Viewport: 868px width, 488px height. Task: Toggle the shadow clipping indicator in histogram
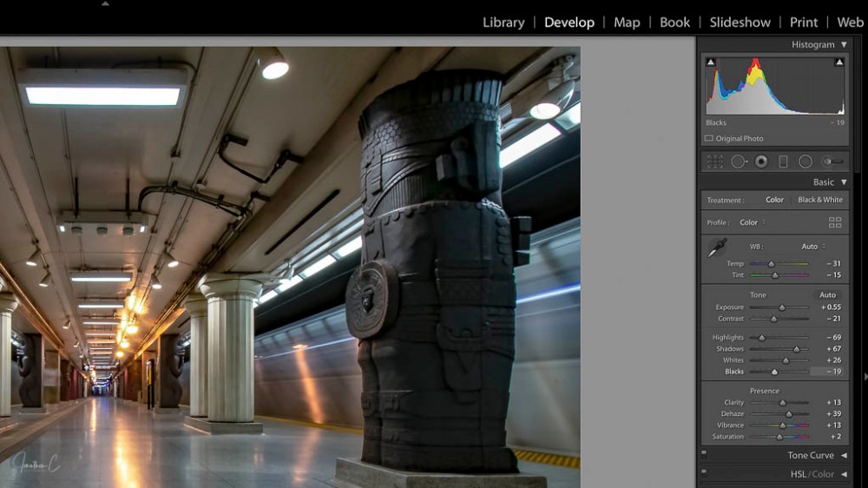[711, 63]
